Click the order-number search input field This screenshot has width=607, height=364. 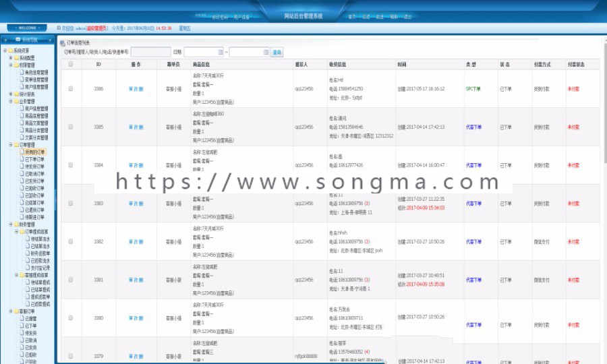[x=151, y=52]
